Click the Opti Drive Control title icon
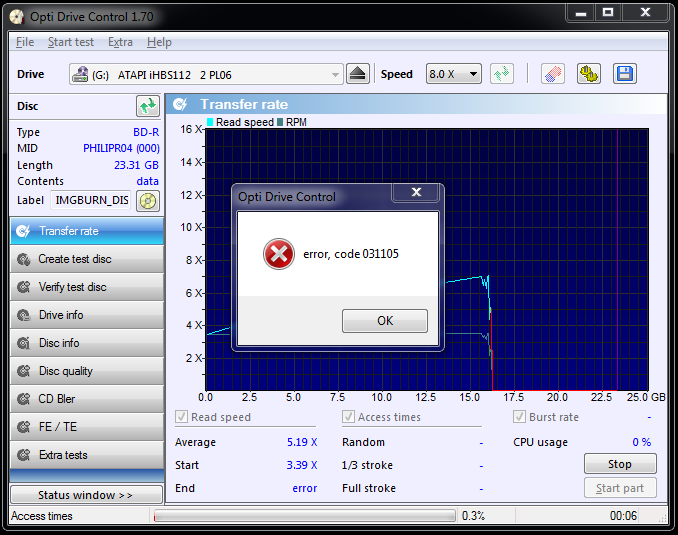This screenshot has height=535, width=678. pyautogui.click(x=16, y=17)
